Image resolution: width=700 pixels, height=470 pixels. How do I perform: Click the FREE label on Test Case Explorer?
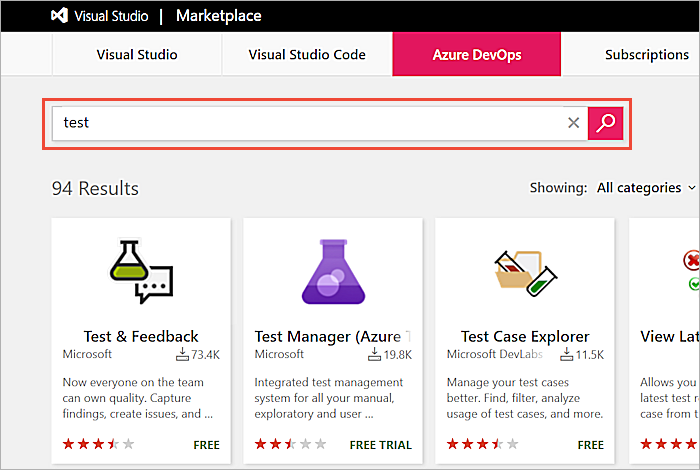(591, 445)
